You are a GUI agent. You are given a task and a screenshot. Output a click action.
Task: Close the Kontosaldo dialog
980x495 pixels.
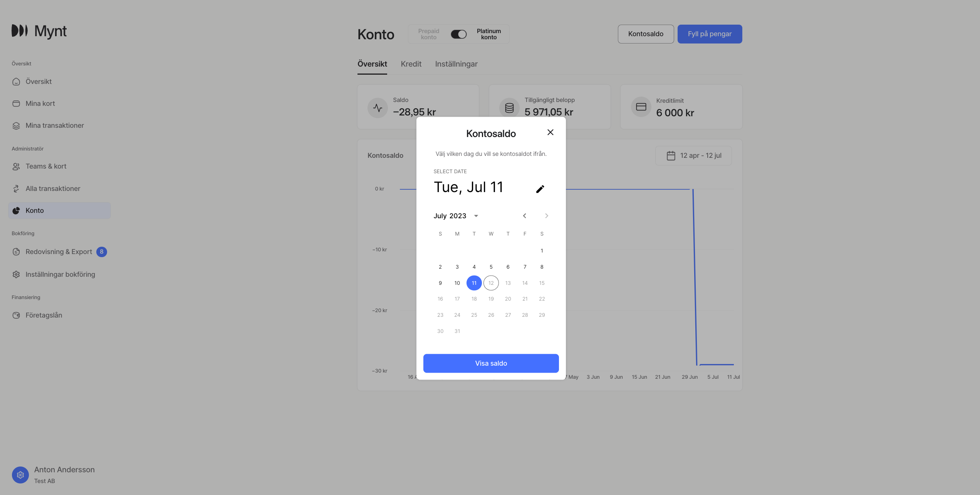pos(550,132)
